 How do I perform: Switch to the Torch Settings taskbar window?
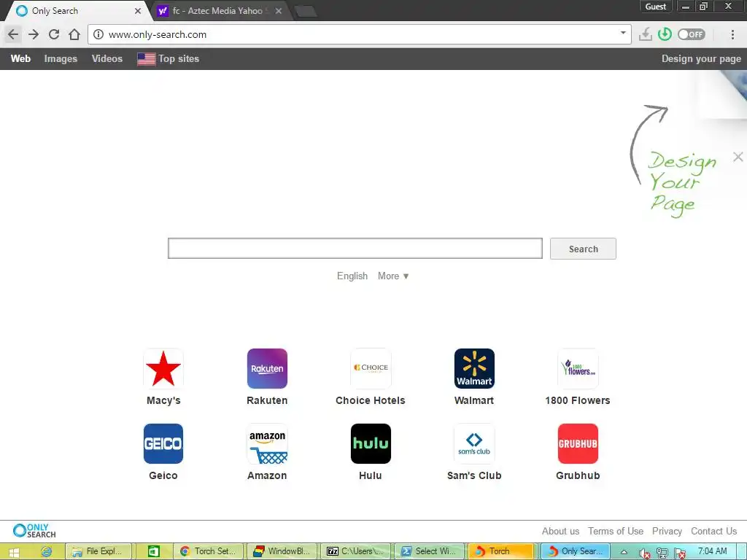pos(208,551)
